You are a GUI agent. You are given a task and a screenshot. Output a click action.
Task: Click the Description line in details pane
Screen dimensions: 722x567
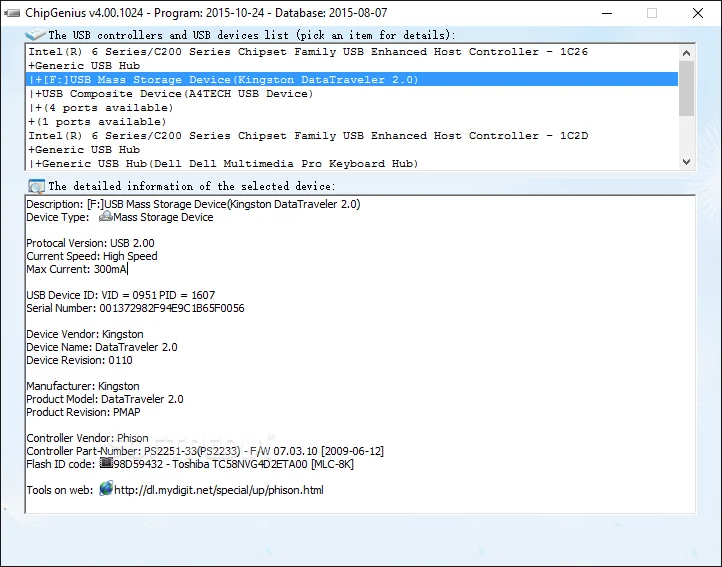[193, 204]
